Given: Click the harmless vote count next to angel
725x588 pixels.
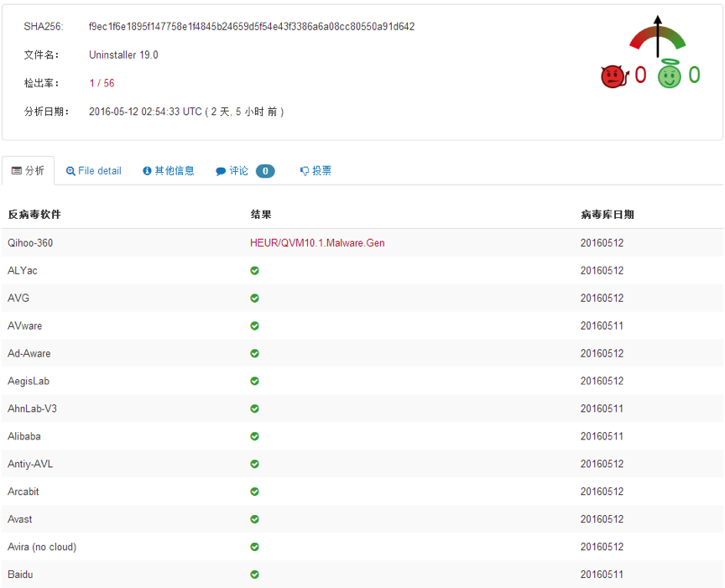Looking at the screenshot, I should (694, 75).
